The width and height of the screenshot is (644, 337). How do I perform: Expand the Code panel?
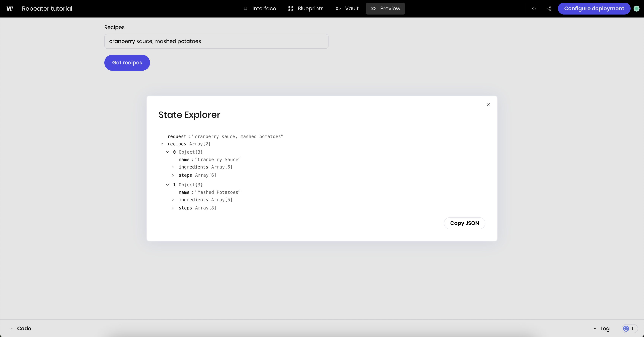coord(20,328)
